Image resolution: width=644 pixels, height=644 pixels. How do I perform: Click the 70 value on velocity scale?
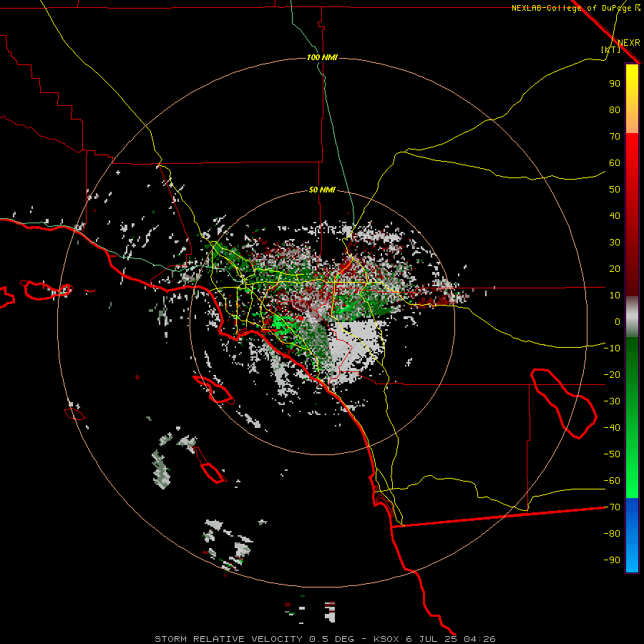(615, 137)
